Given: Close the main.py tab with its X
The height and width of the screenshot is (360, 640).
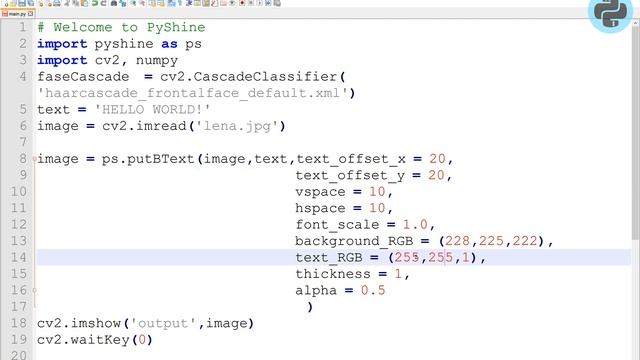Looking at the screenshot, I should point(31,13).
